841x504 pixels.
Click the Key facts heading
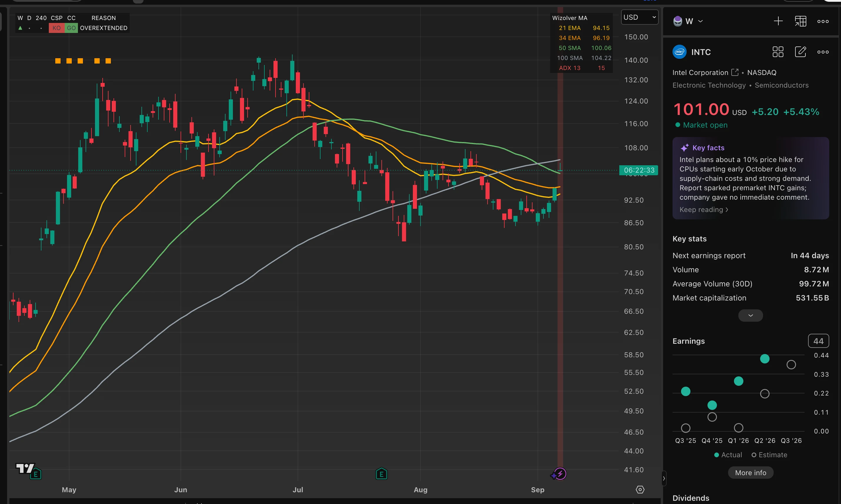click(x=708, y=148)
